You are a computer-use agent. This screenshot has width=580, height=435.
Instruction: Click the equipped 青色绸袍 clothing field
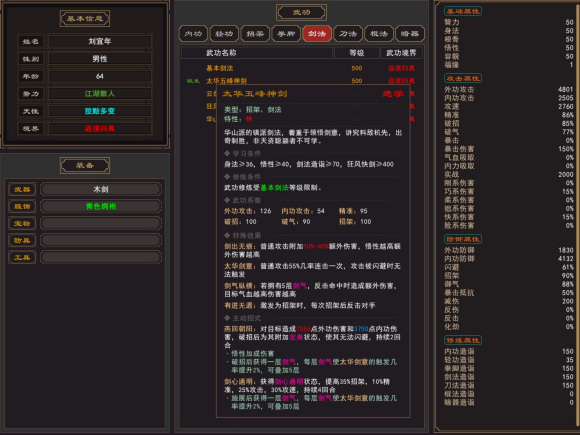101,206
